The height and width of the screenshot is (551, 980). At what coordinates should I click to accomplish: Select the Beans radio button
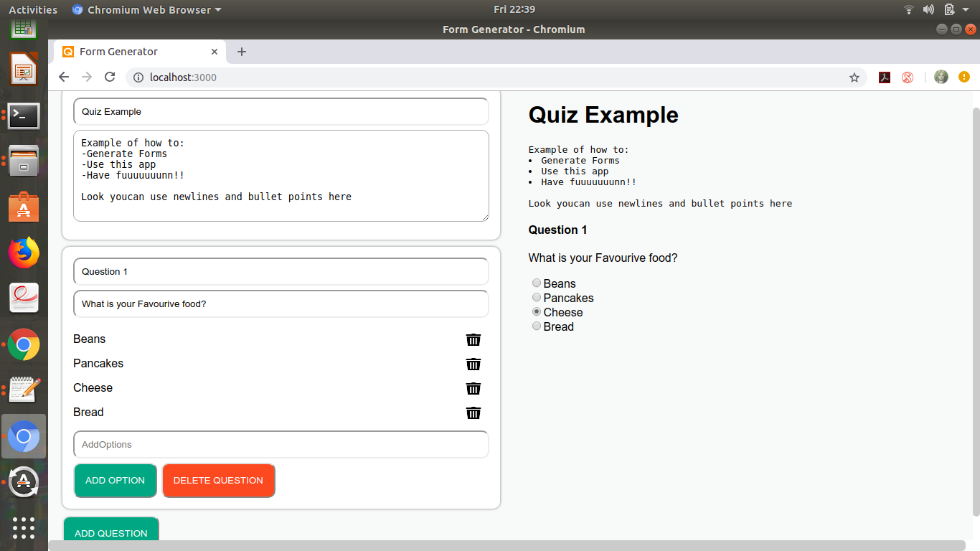pyautogui.click(x=536, y=283)
